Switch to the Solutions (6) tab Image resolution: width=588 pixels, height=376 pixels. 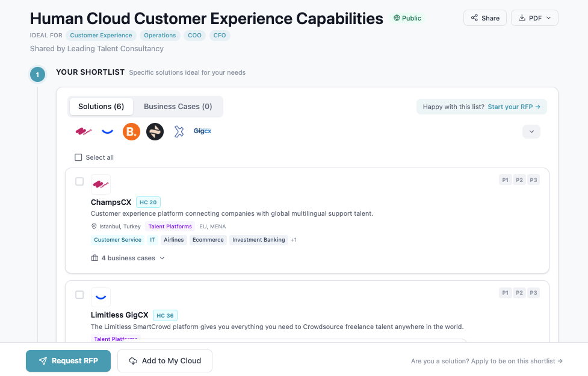click(x=101, y=107)
